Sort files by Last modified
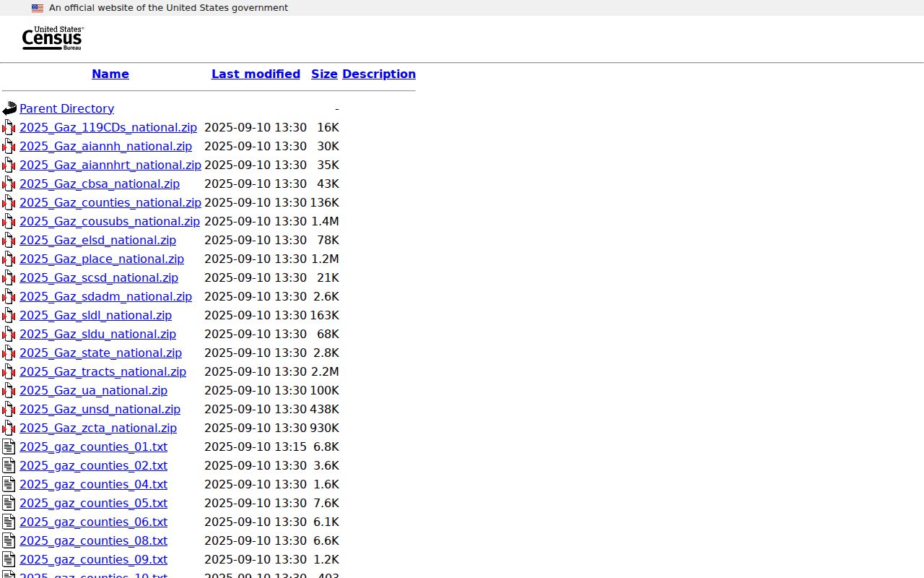Image resolution: width=924 pixels, height=578 pixels. 256,74
